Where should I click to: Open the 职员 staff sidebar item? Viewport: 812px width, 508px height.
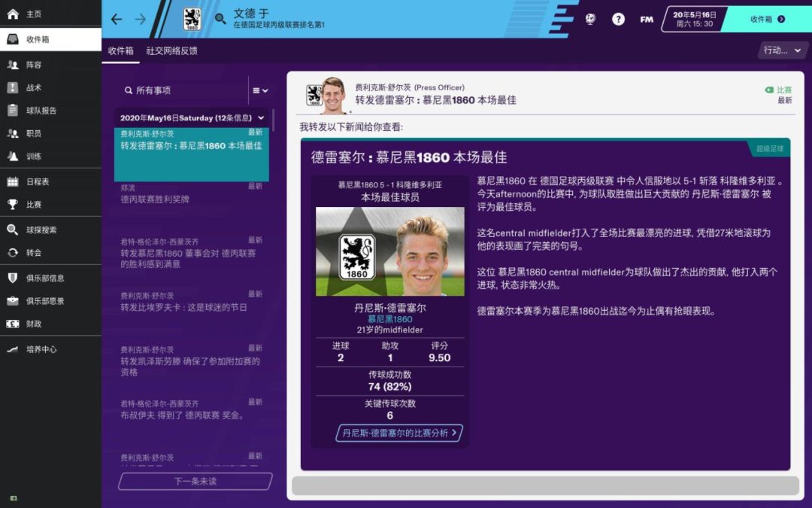click(50, 133)
